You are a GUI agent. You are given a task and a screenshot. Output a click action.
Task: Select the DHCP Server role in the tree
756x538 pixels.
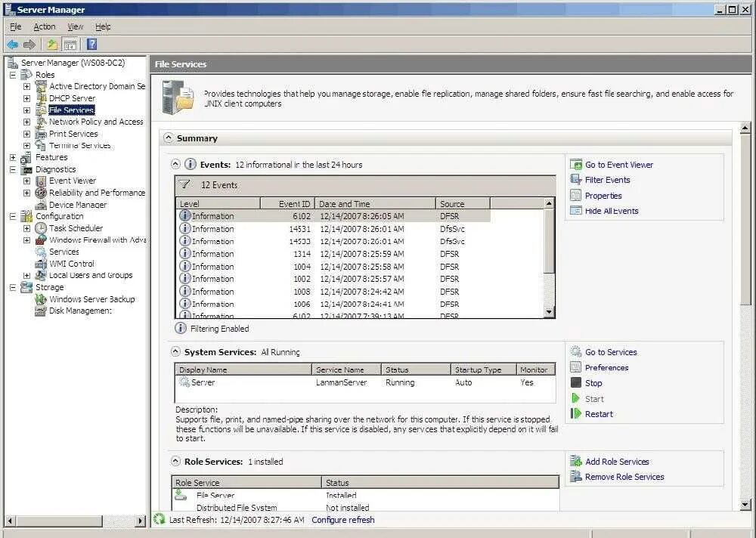(x=72, y=98)
